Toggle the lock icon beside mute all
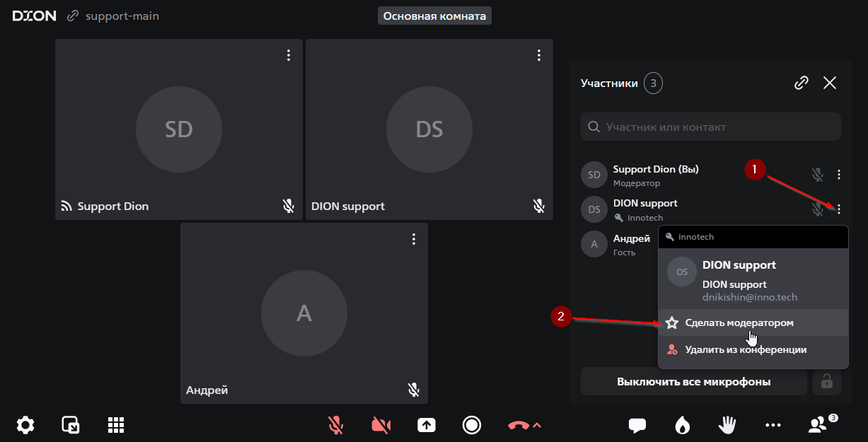Screen dimensions: 868x442 pyautogui.click(x=826, y=382)
